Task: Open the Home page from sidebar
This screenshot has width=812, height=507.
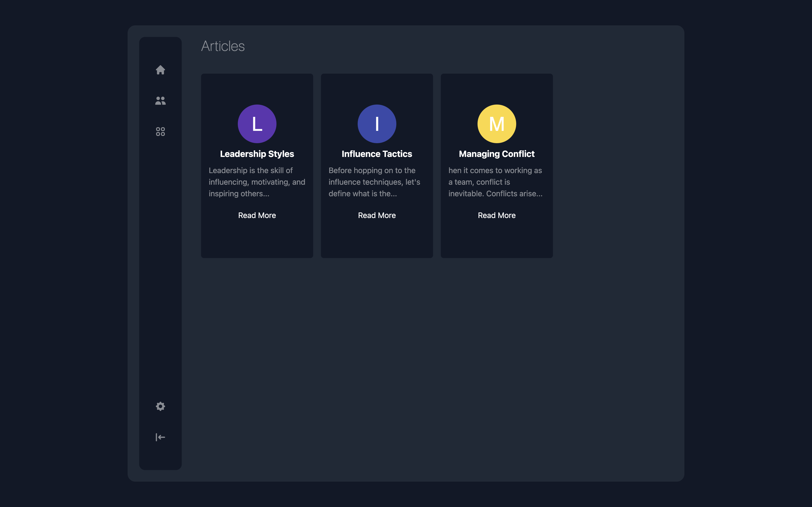Action: [x=160, y=70]
